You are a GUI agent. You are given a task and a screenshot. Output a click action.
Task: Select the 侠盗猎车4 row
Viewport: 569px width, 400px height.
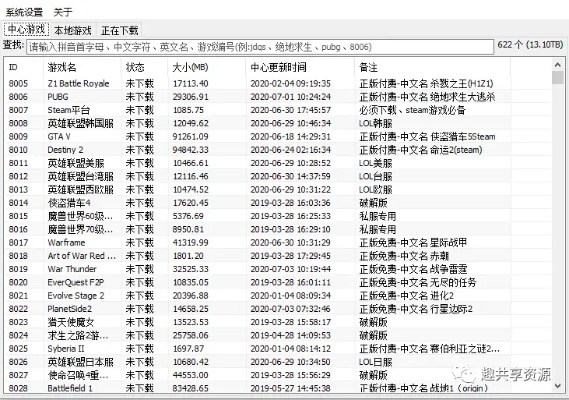pos(278,203)
